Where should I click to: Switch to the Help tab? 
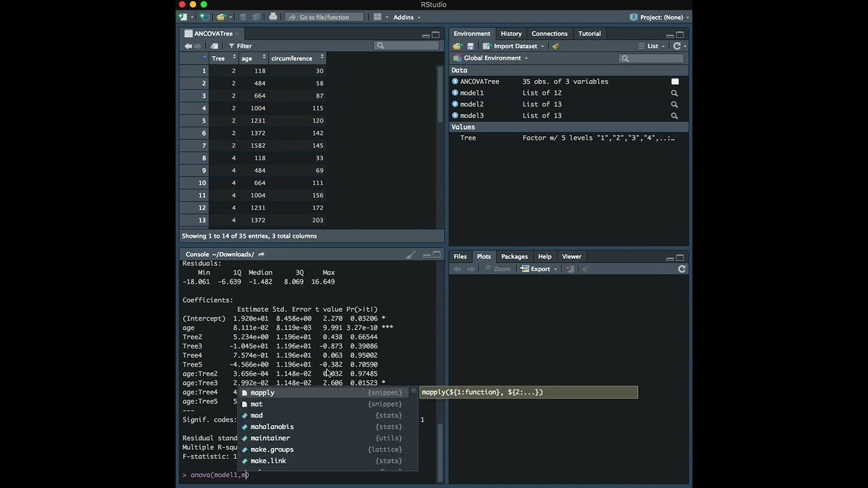545,256
